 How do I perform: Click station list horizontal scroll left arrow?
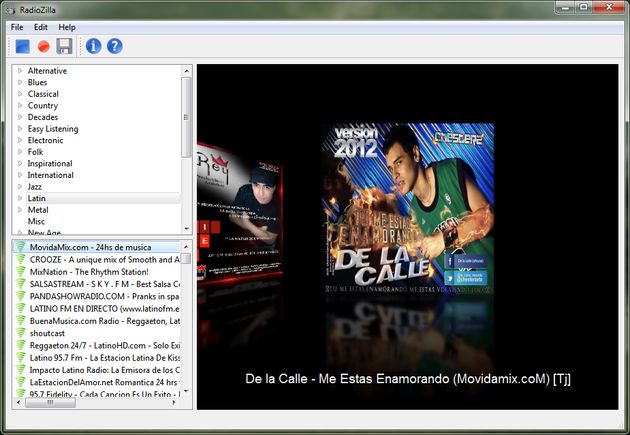(x=18, y=402)
